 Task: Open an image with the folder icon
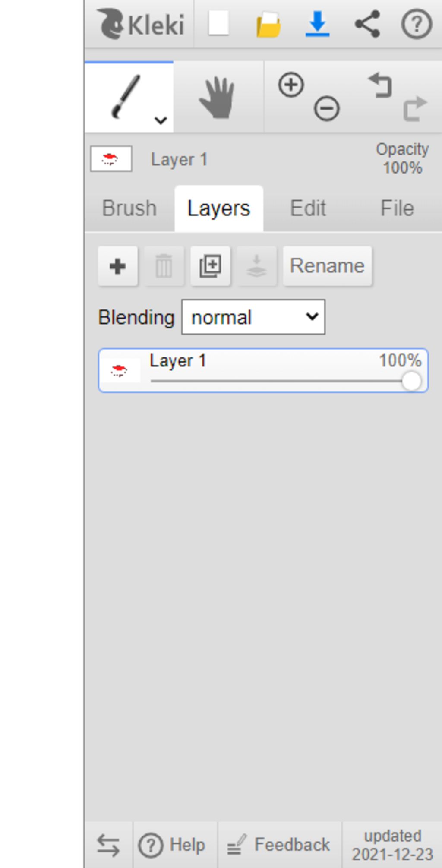click(x=268, y=25)
